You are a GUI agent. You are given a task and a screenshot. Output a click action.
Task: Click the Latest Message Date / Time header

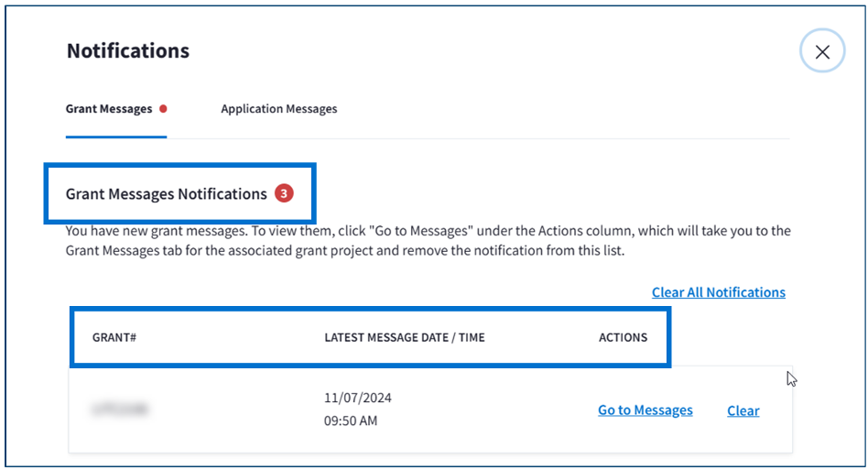pyautogui.click(x=404, y=338)
